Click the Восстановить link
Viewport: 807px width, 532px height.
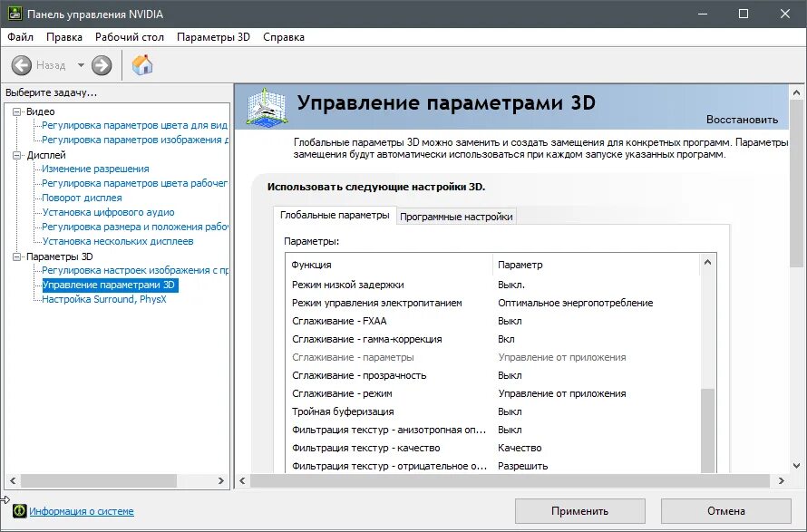coord(742,120)
